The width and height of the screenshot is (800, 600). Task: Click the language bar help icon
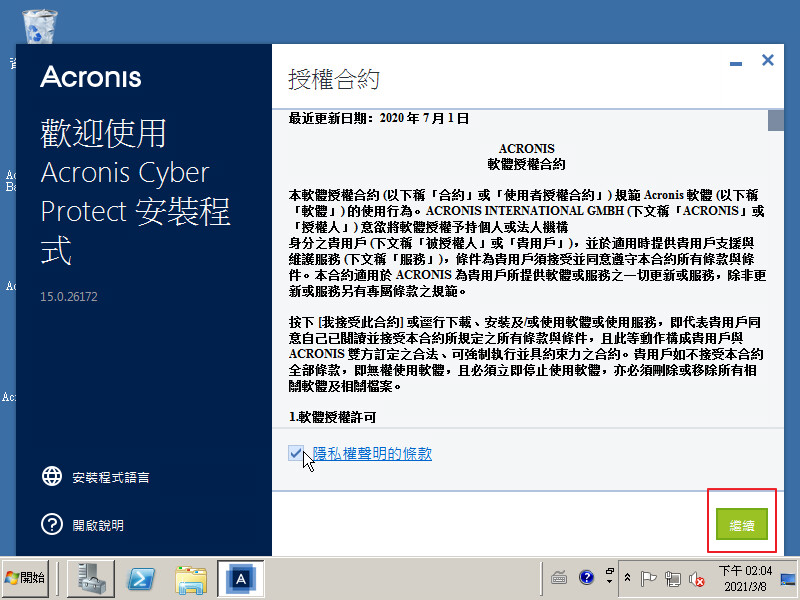pos(586,577)
